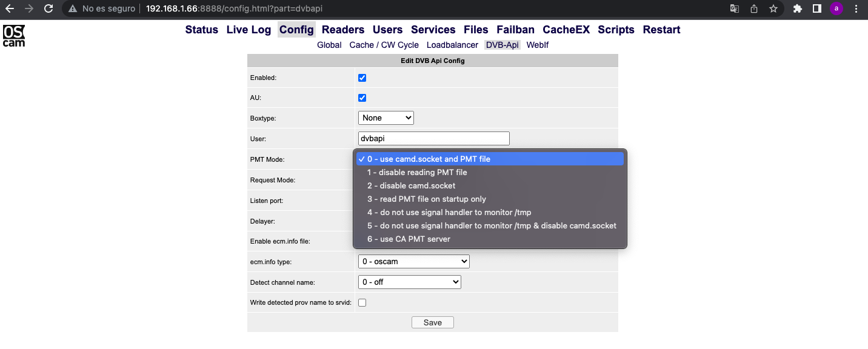Viewport: 868px width, 349px height.
Task: Toggle the AU checkbox
Action: point(362,98)
